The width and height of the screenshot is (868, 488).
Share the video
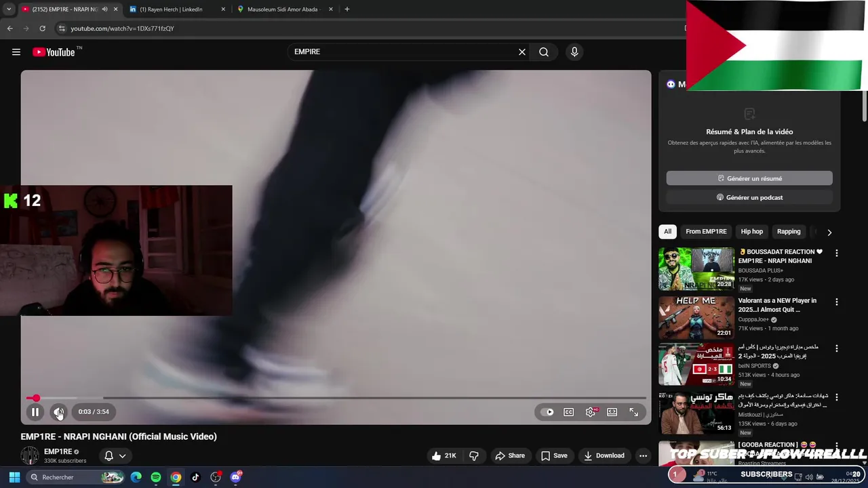(x=510, y=455)
